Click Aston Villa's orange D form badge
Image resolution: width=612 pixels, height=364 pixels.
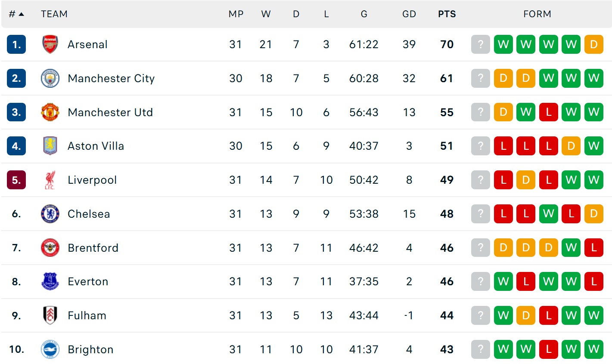coord(571,146)
